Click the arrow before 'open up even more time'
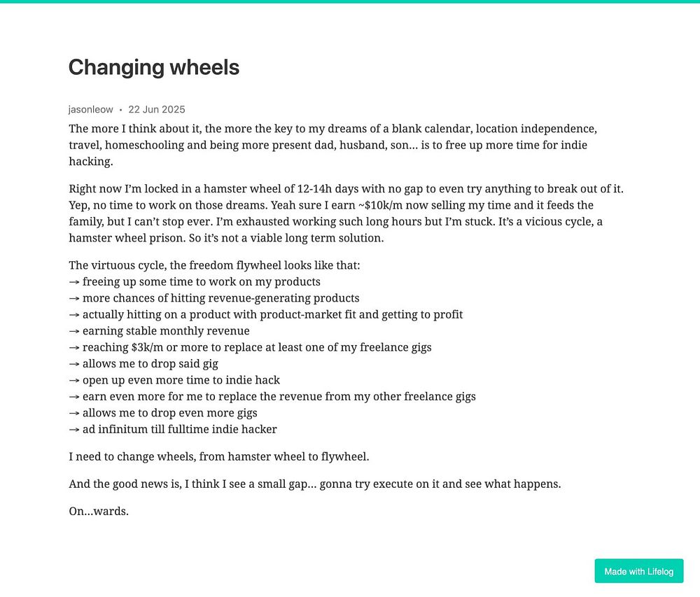The image size is (700, 597). (x=74, y=381)
